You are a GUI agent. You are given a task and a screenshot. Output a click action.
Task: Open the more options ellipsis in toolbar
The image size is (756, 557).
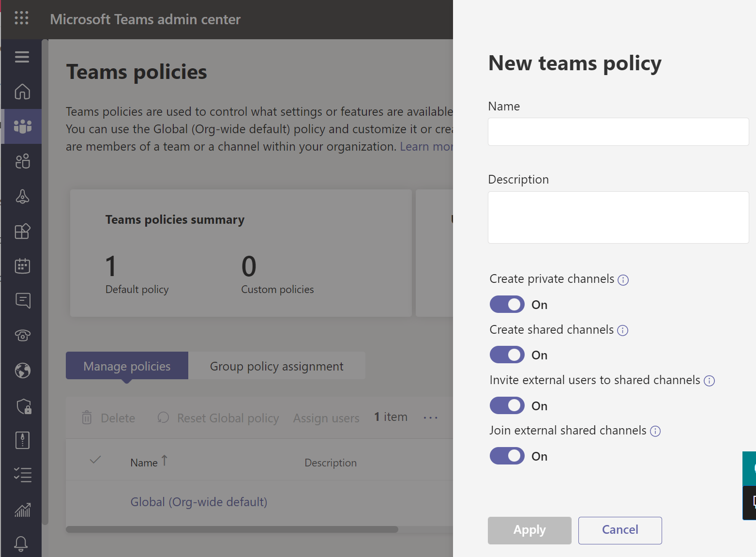coord(430,418)
